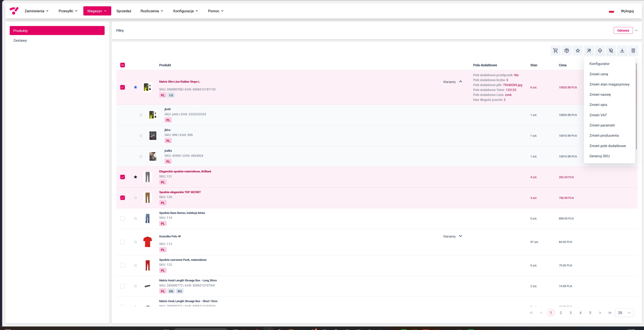Go to next page arrow
644x330 pixels.
pos(600,313)
